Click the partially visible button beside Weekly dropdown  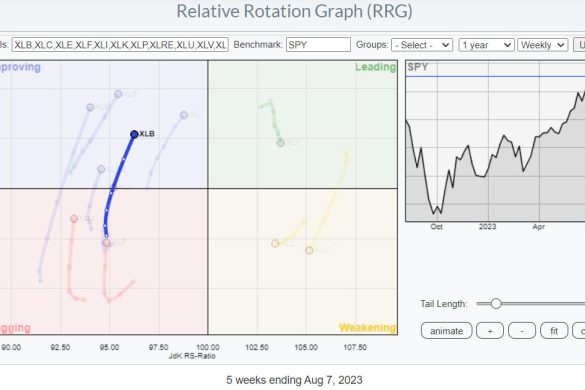[579, 45]
